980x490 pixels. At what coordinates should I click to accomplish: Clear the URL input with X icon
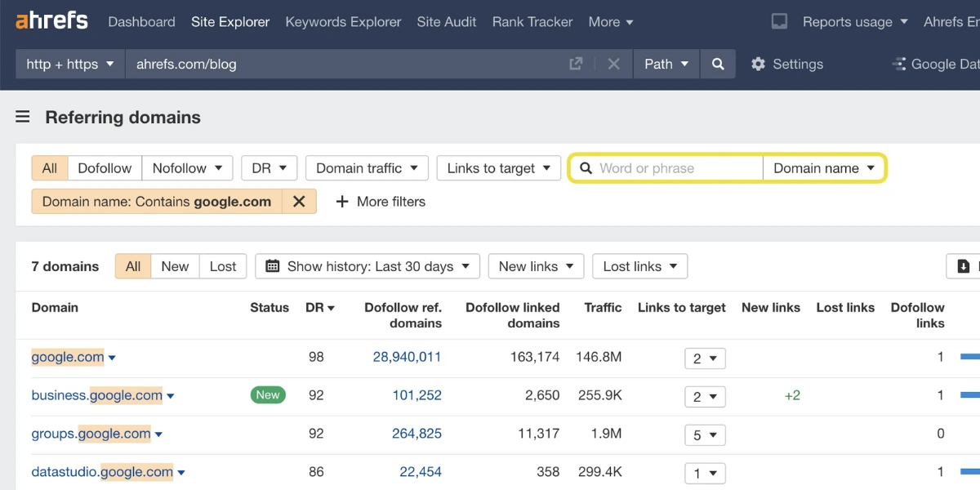(x=614, y=64)
